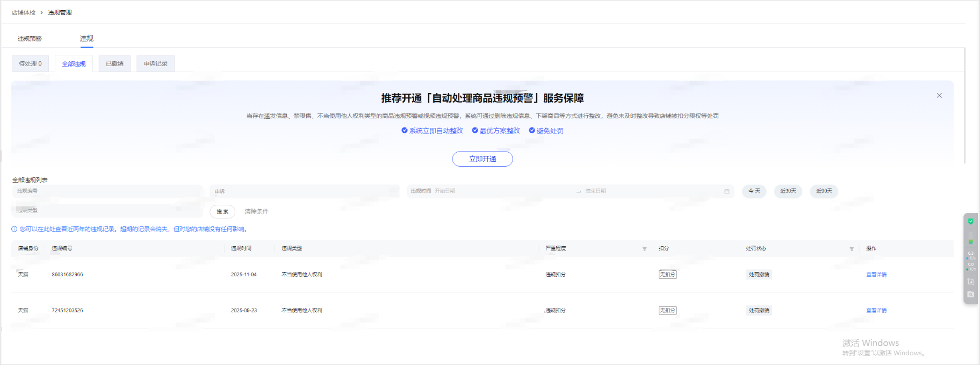Select the 近30天 quick date filter
980x365 pixels.
tap(788, 191)
